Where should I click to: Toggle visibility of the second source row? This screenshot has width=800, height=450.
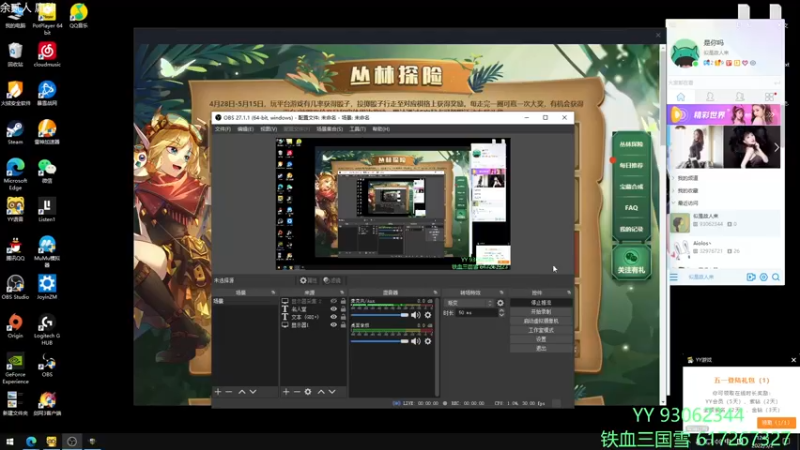334,309
